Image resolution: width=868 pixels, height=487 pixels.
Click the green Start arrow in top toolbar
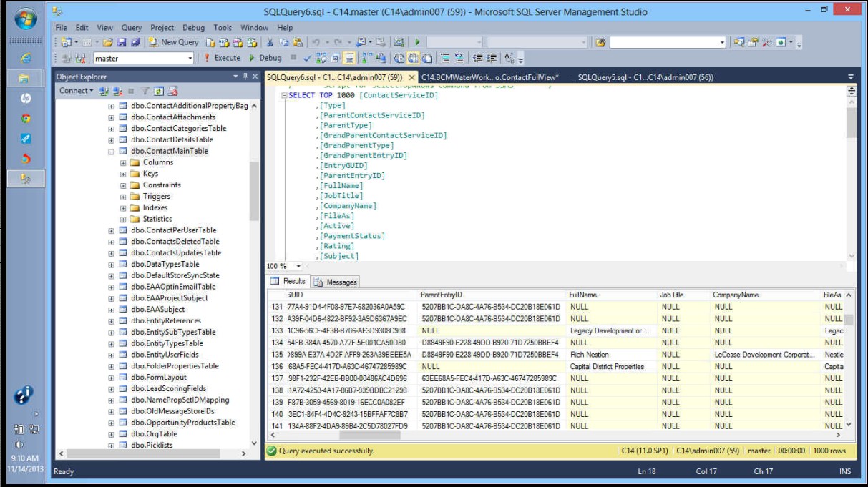click(417, 42)
